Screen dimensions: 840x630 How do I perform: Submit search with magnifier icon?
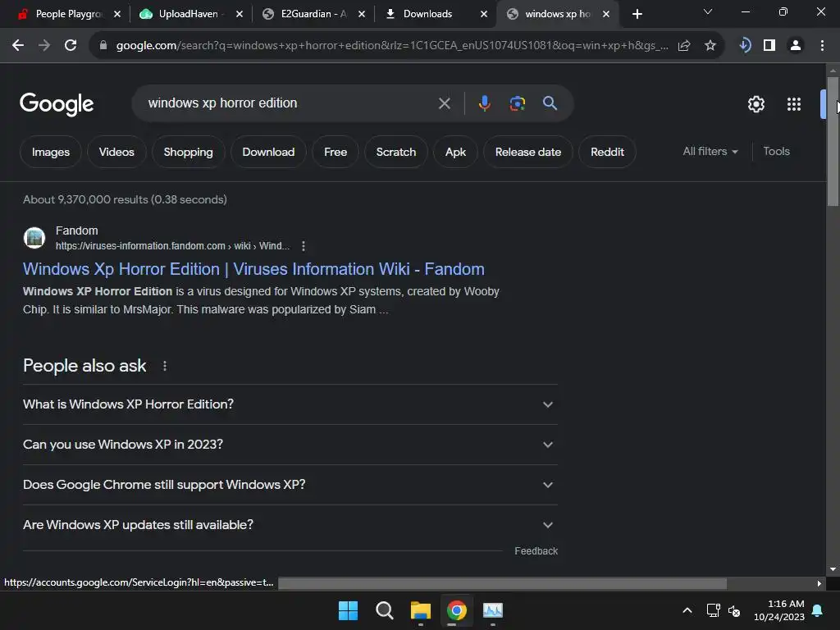coord(550,103)
